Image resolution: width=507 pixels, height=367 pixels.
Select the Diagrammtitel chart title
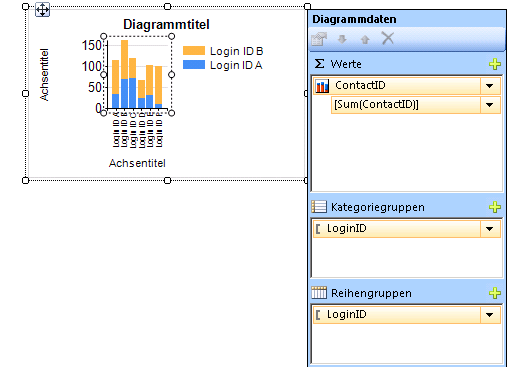(166, 24)
